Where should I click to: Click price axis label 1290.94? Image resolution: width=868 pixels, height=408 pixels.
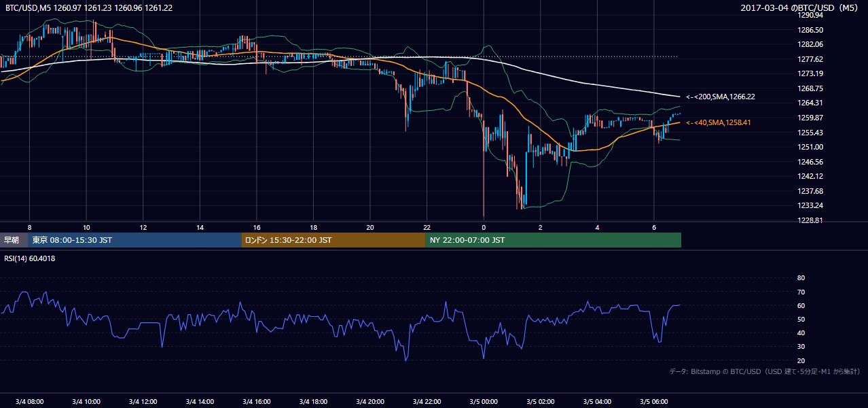click(x=811, y=15)
